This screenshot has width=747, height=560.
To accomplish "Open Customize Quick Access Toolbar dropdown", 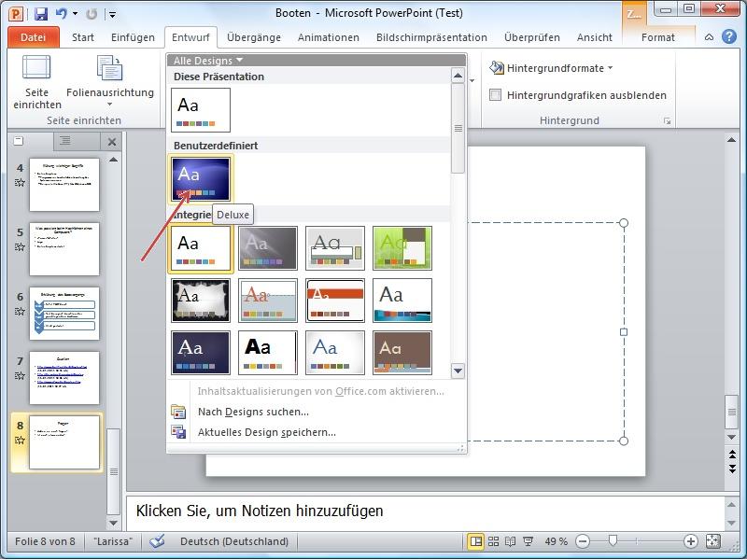I will [x=112, y=14].
